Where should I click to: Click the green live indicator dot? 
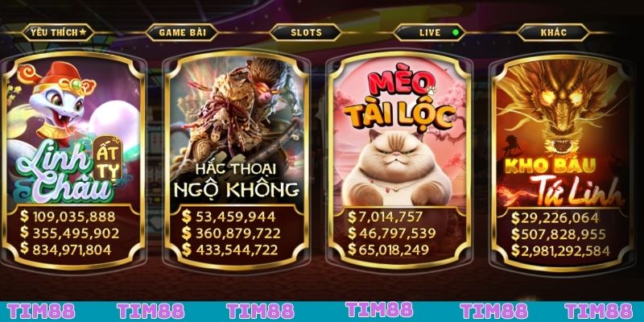tap(455, 32)
